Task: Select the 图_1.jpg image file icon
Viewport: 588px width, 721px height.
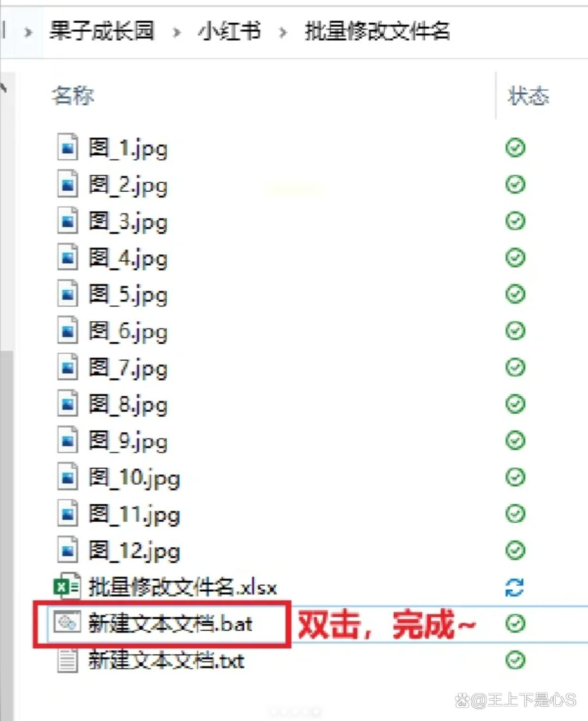Action: [68, 148]
